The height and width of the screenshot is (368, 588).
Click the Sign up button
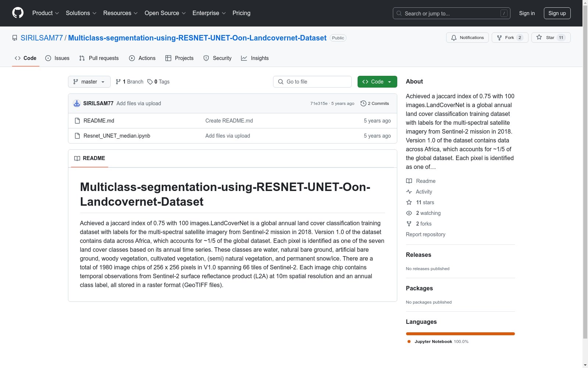pos(557,13)
